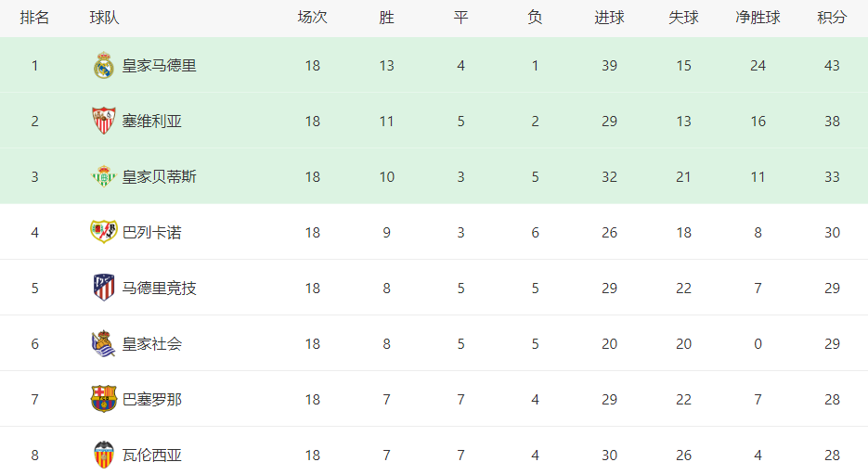
Task: Open the 皇家马德里 team link
Action: (x=160, y=66)
